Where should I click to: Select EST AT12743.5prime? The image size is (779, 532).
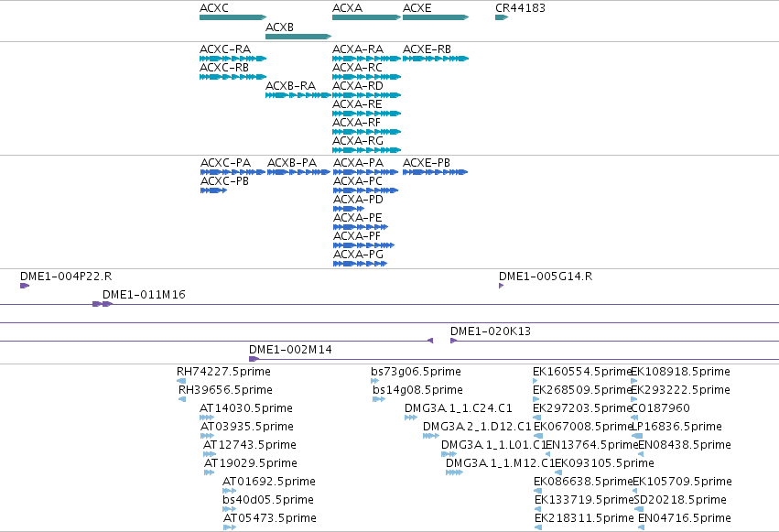pos(210,455)
